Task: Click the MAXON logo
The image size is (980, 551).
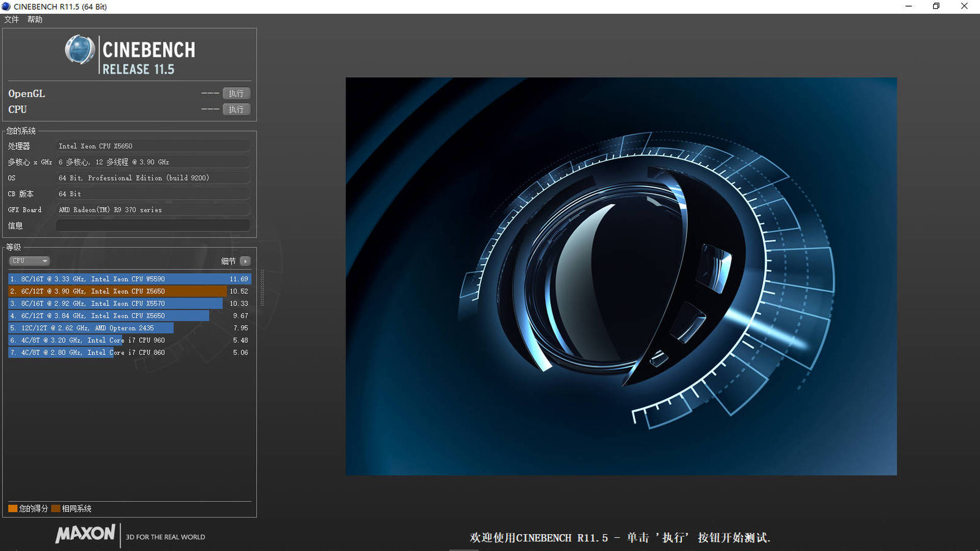Action: pos(85,534)
